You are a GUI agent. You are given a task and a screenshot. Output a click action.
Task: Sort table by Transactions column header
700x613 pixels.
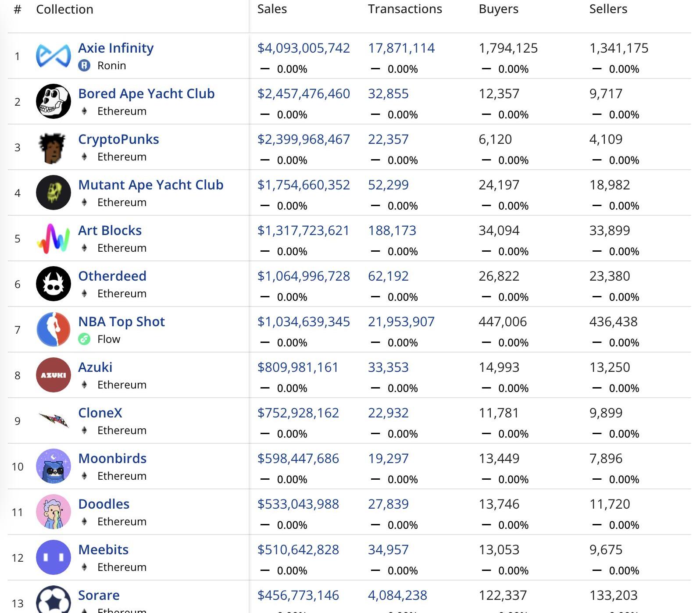[405, 9]
